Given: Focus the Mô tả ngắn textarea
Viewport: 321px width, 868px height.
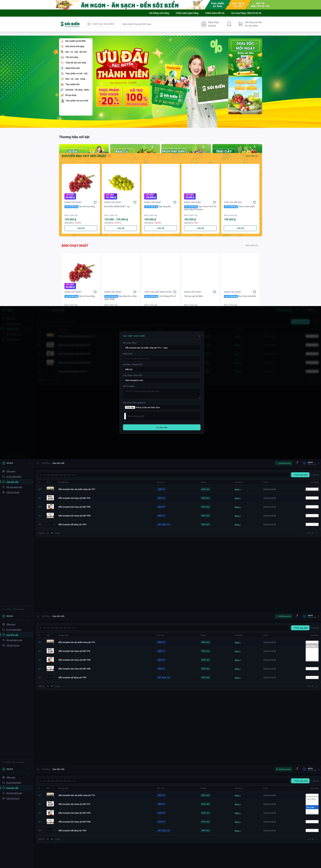Looking at the screenshot, I should point(161,393).
